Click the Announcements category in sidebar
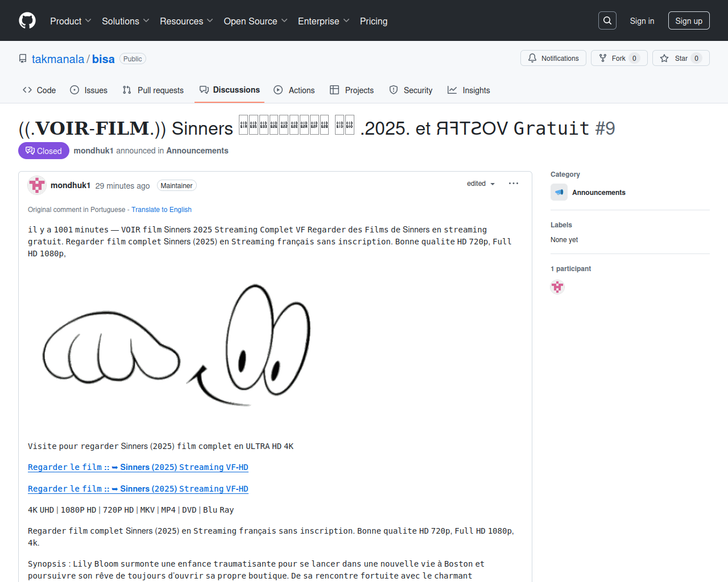728x582 pixels. pos(599,193)
